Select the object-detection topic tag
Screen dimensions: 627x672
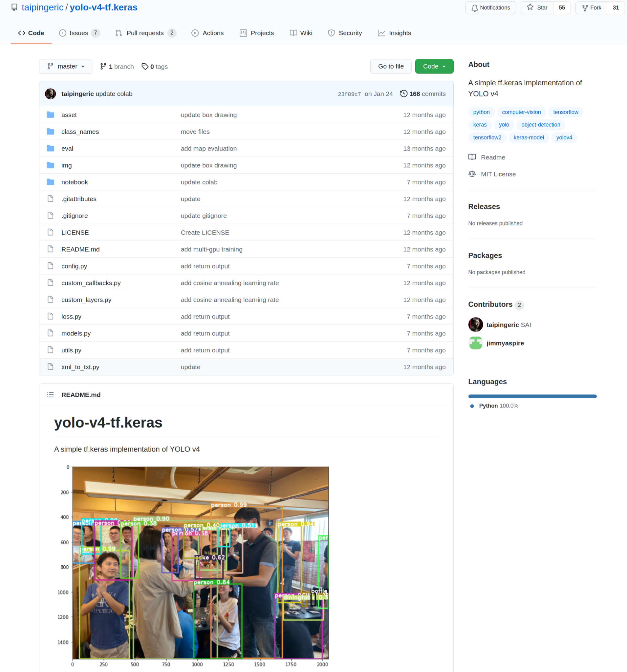pos(540,125)
